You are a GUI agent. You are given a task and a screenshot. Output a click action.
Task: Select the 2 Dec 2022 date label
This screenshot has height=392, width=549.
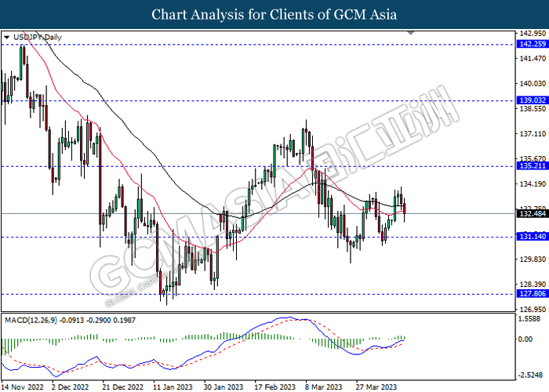(70, 387)
